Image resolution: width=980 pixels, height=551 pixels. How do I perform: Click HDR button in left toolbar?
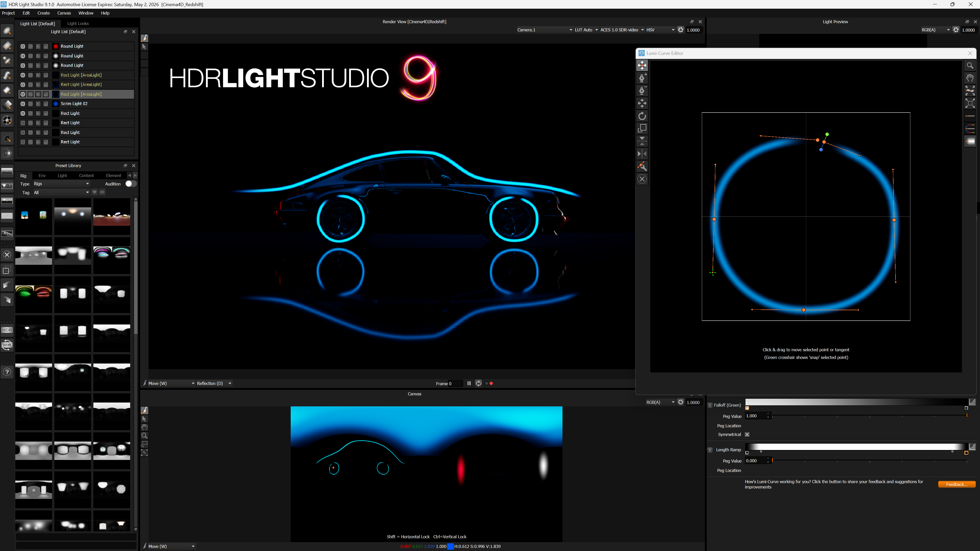(x=7, y=330)
